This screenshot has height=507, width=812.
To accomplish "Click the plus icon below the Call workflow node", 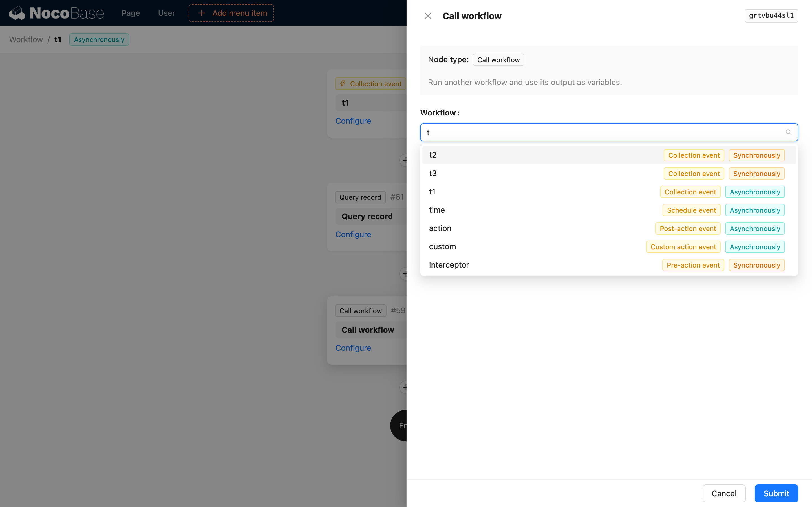I will [405, 387].
